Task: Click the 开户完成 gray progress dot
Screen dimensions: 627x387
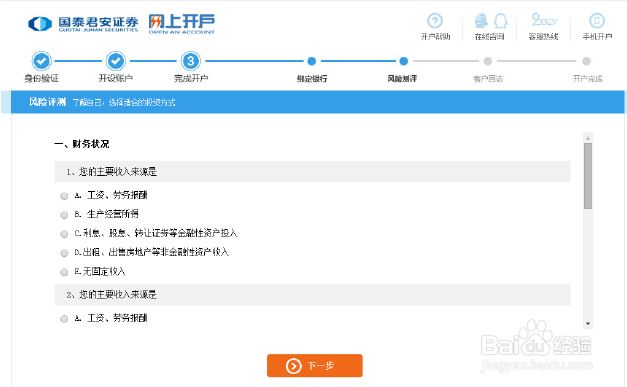Action: pos(586,61)
